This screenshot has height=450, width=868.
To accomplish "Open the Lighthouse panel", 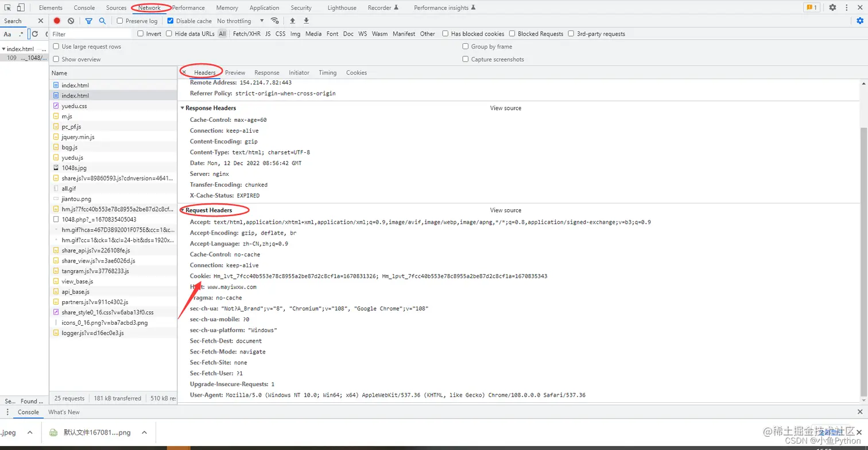I will [x=342, y=7].
